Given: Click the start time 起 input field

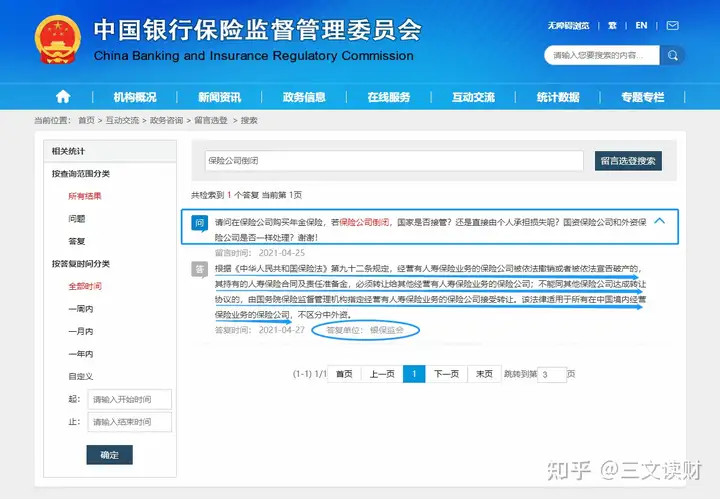Looking at the screenshot, I should coord(129,399).
